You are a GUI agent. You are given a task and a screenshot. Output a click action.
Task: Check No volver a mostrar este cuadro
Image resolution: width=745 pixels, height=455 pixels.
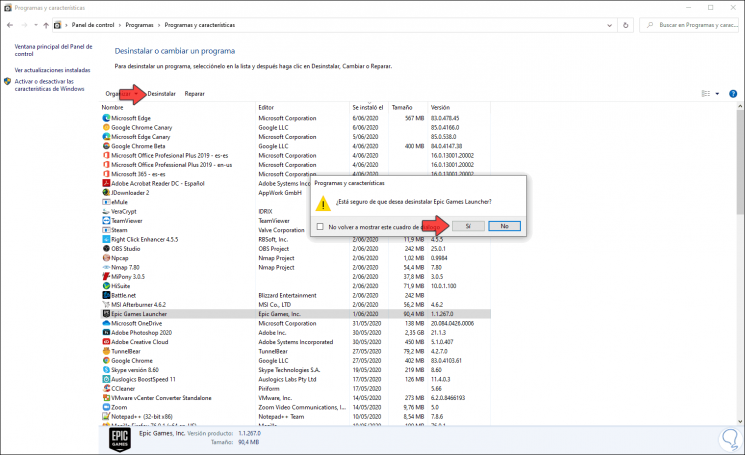(320, 227)
